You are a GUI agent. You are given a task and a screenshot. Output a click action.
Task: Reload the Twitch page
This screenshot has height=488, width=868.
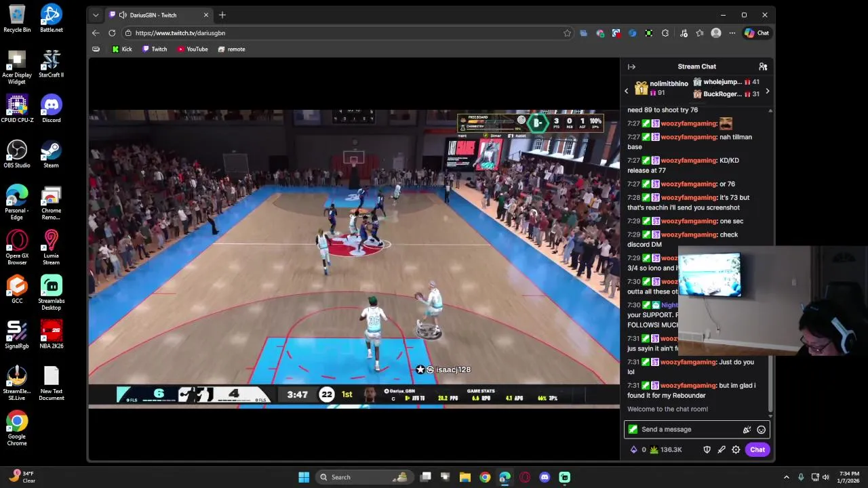point(112,33)
